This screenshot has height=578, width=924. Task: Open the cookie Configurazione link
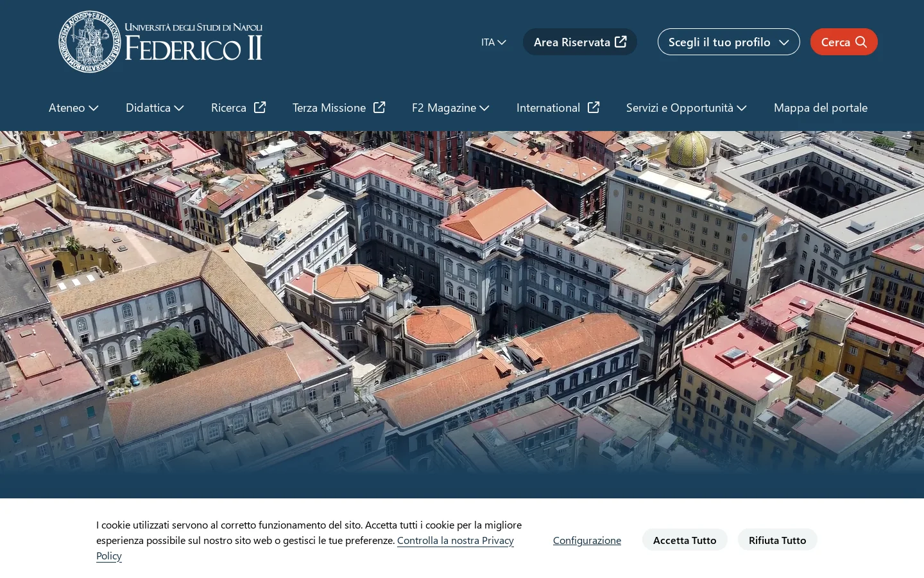click(587, 540)
